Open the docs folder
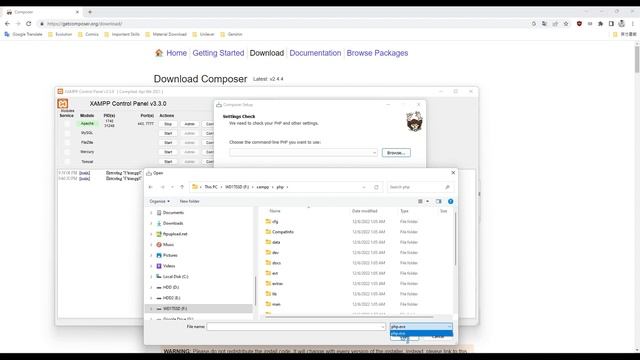Screen dimensions: 640x360 pyautogui.click(x=273, y=263)
